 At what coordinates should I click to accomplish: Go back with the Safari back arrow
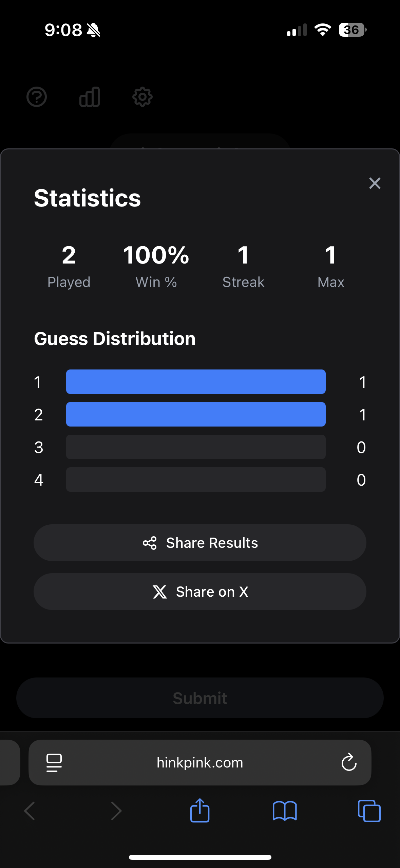pyautogui.click(x=30, y=811)
